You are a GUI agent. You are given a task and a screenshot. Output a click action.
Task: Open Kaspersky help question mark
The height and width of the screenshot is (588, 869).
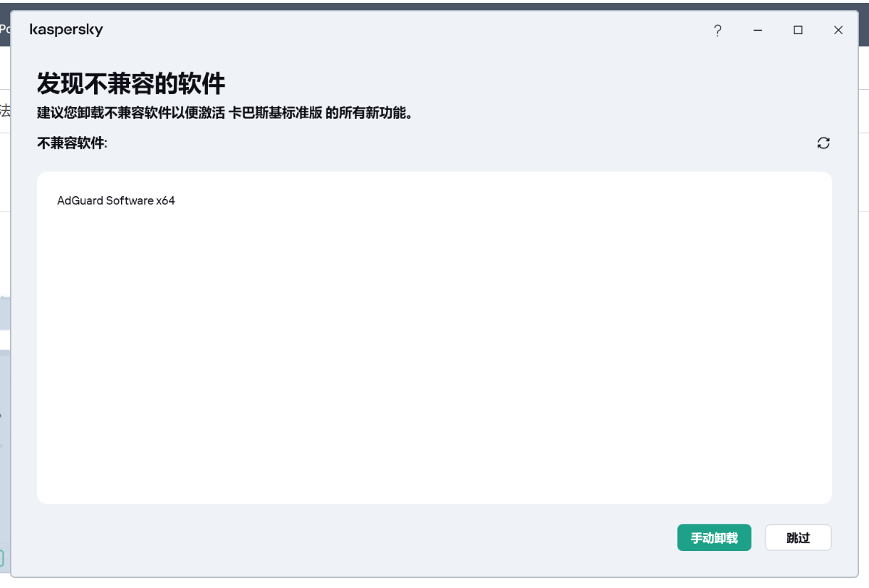(717, 30)
